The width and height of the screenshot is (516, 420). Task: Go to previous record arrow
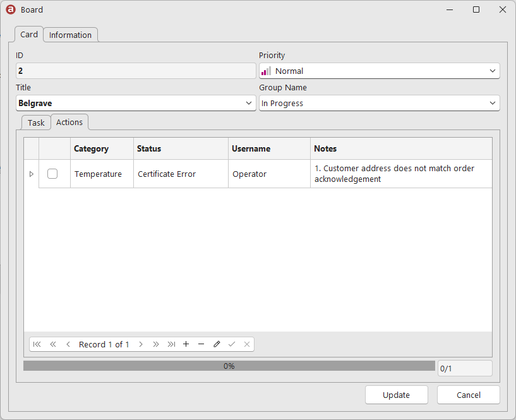coord(68,344)
